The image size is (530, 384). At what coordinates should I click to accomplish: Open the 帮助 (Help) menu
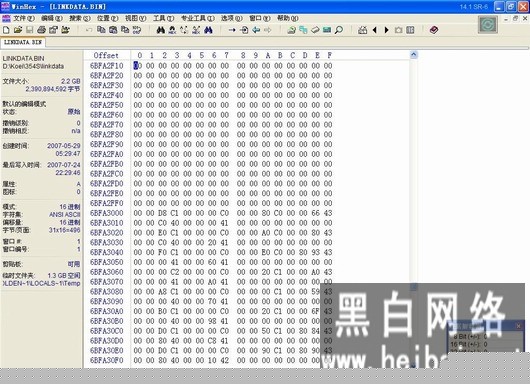coord(288,18)
